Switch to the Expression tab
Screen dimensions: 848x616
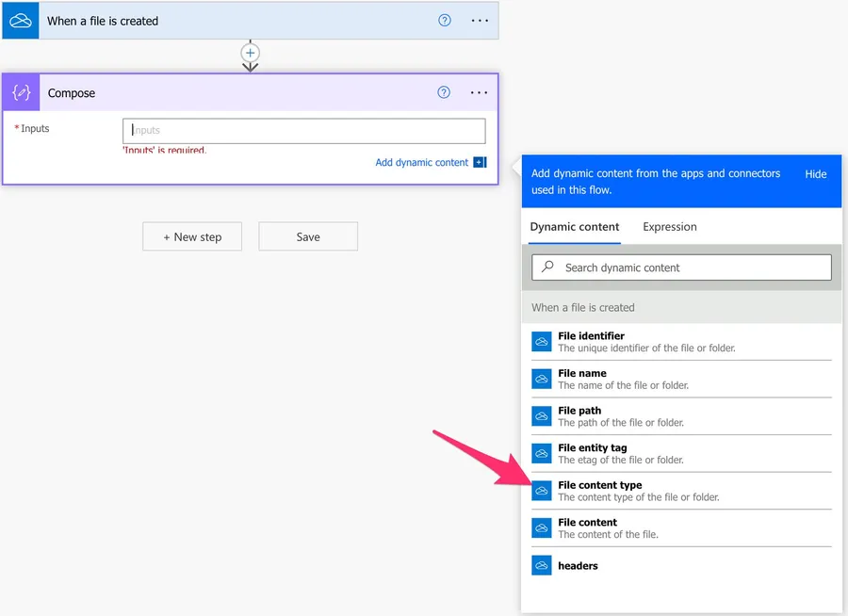(x=669, y=227)
